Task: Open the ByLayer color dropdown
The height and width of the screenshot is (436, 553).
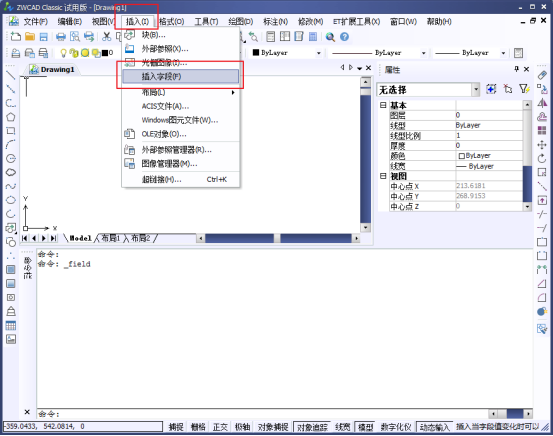Action: [287, 53]
